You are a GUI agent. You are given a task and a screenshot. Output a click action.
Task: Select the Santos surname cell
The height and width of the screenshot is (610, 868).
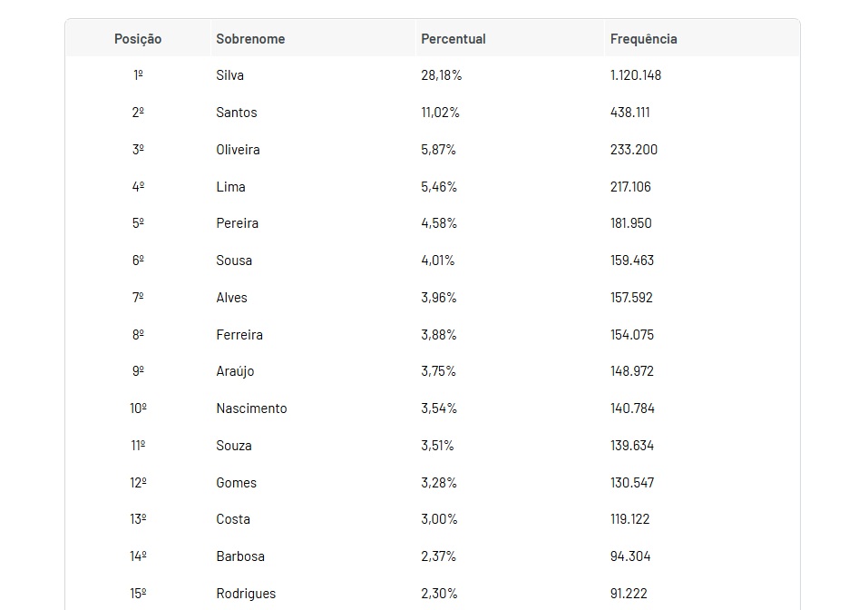(237, 113)
